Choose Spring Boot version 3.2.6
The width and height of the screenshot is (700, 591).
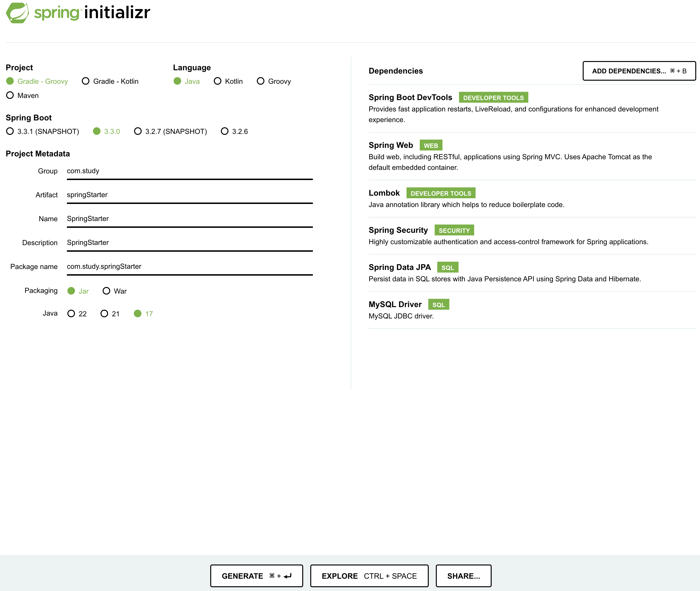(224, 131)
